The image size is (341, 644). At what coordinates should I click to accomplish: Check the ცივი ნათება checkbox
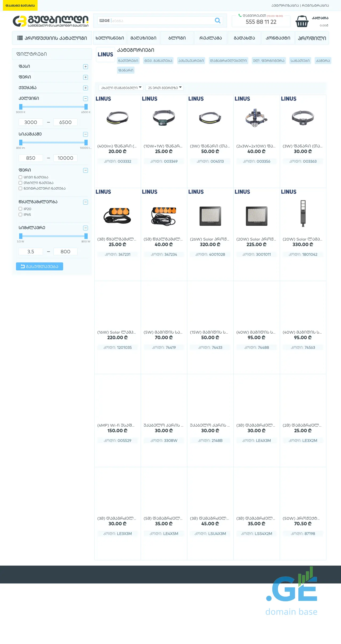[20, 177]
